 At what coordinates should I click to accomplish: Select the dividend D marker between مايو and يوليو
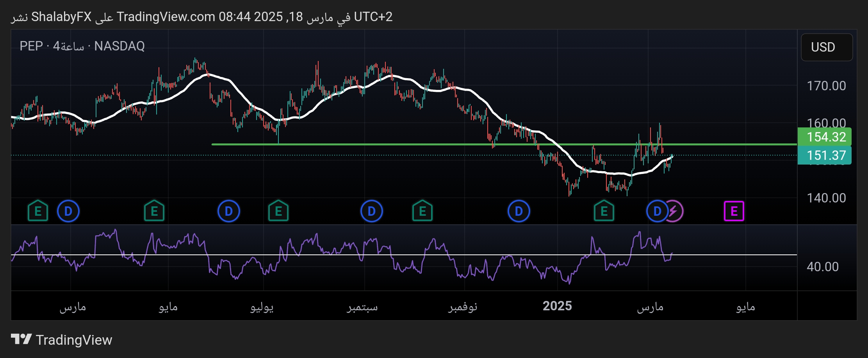(229, 211)
